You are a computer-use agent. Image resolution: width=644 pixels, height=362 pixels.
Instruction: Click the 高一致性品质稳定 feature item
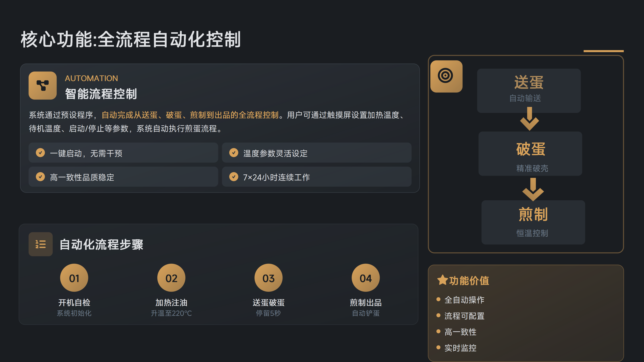[123, 177]
